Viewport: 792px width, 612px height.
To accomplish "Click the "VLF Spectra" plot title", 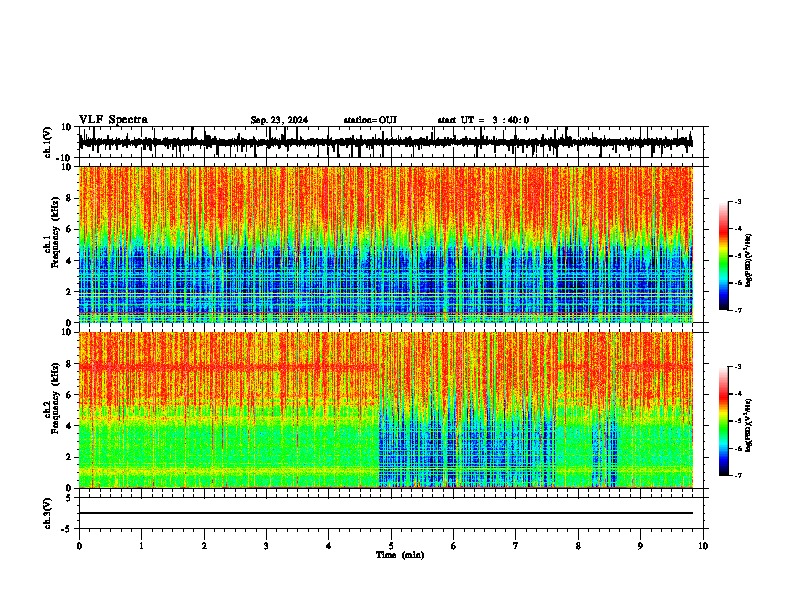I will (x=113, y=120).
